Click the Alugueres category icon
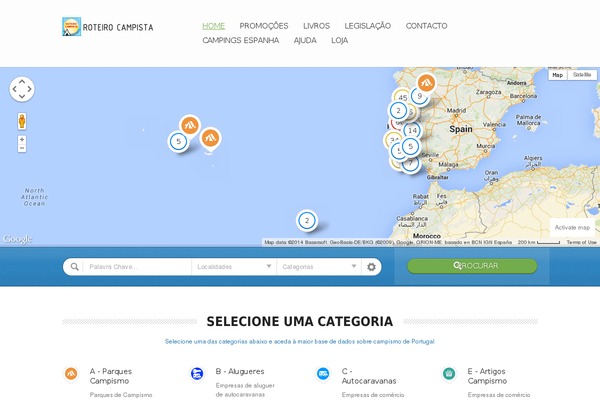The image size is (600, 400). (x=197, y=373)
